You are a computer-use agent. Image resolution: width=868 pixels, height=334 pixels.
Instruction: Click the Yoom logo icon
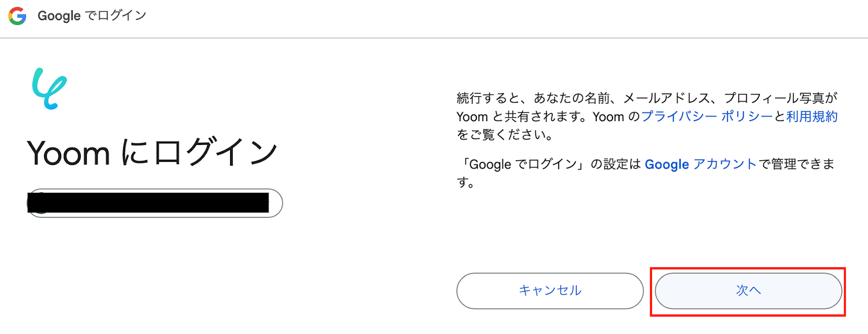pos(49,89)
